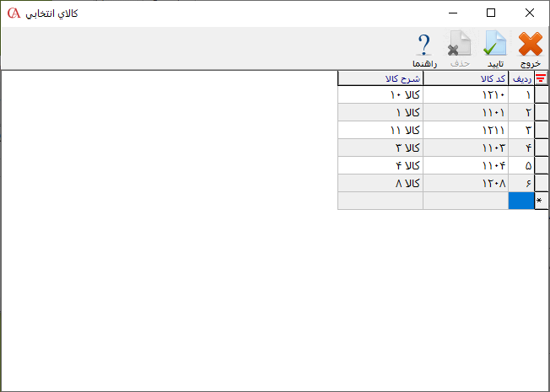Sort by the شرح کالا column header
The image size is (550, 392).
tap(380, 78)
